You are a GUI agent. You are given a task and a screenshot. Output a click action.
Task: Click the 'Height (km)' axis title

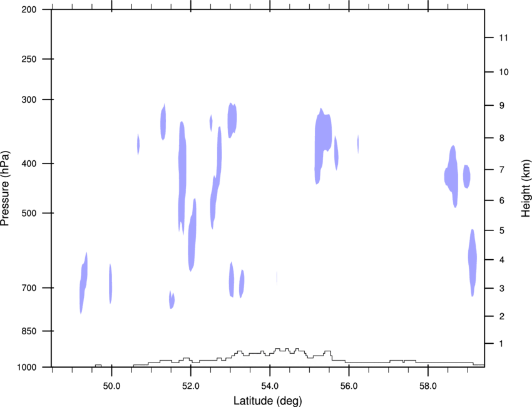pos(526,188)
